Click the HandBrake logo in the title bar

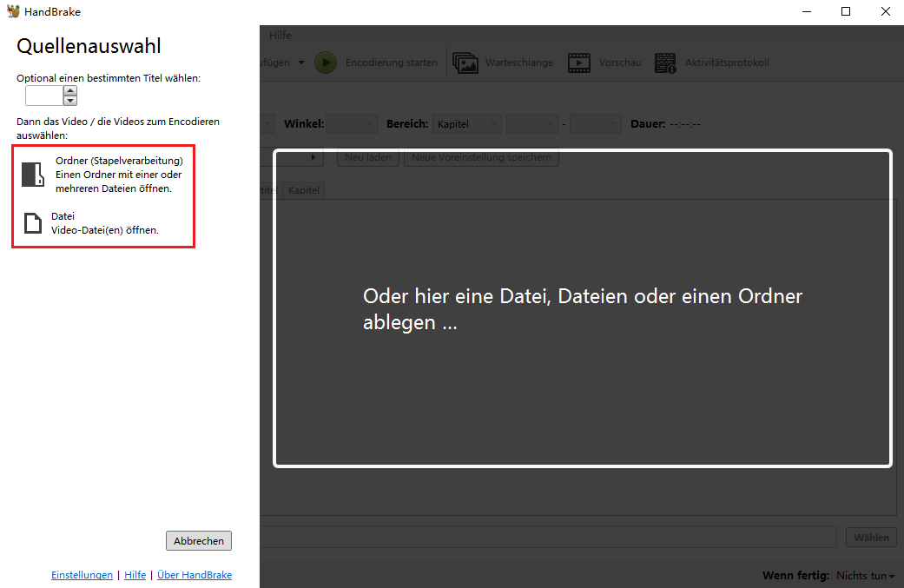(x=12, y=12)
